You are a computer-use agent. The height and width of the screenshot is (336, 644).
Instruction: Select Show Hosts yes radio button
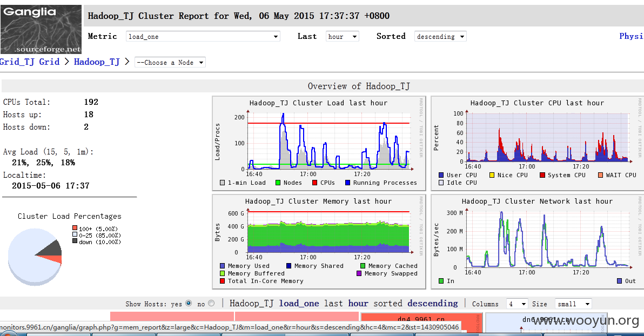[x=189, y=304]
